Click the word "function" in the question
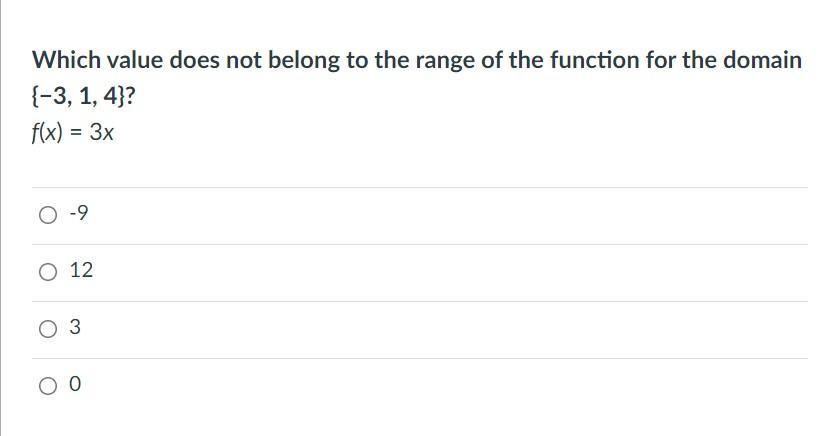Image resolution: width=832 pixels, height=436 pixels. [584, 60]
